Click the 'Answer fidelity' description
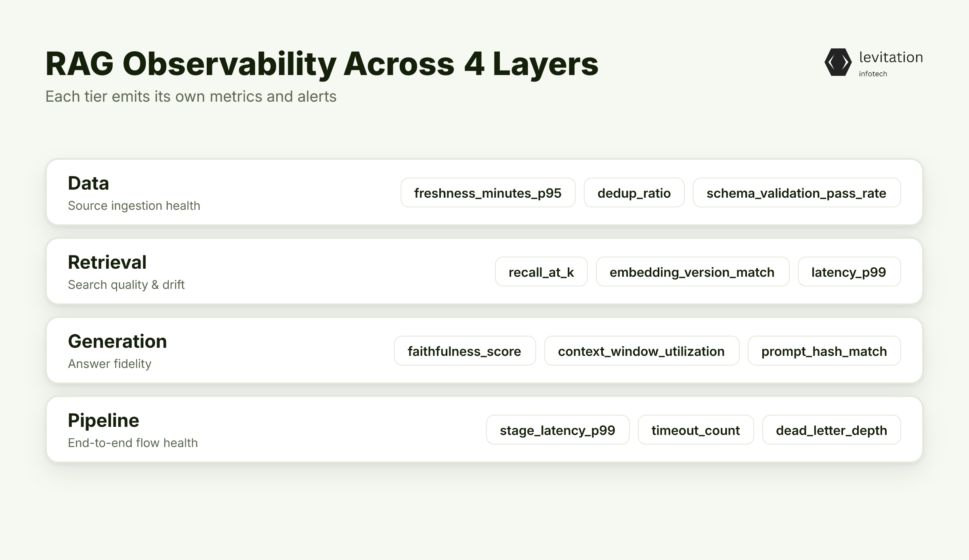Image resolution: width=969 pixels, height=560 pixels. click(109, 364)
